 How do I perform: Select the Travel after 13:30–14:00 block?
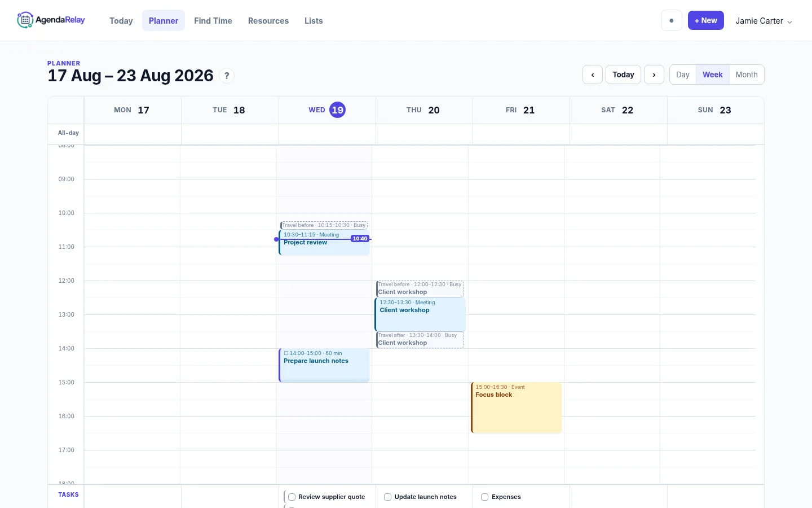420,340
